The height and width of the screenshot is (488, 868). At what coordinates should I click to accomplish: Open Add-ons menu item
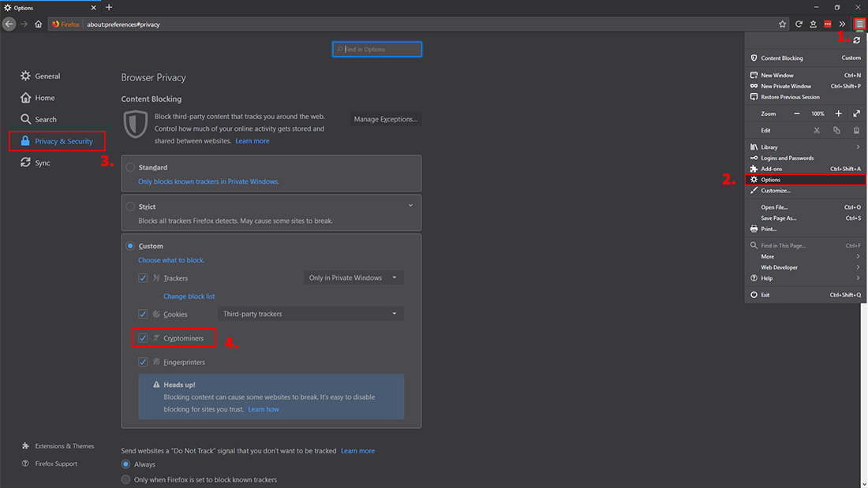coord(805,169)
